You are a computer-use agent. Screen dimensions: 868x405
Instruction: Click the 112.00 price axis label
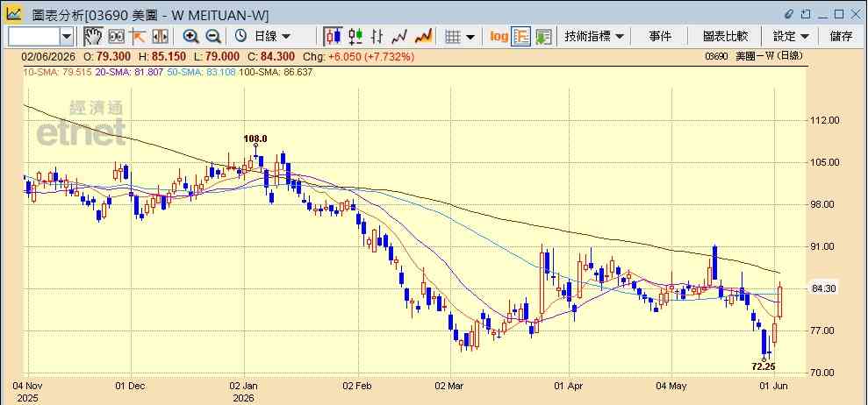click(825, 120)
